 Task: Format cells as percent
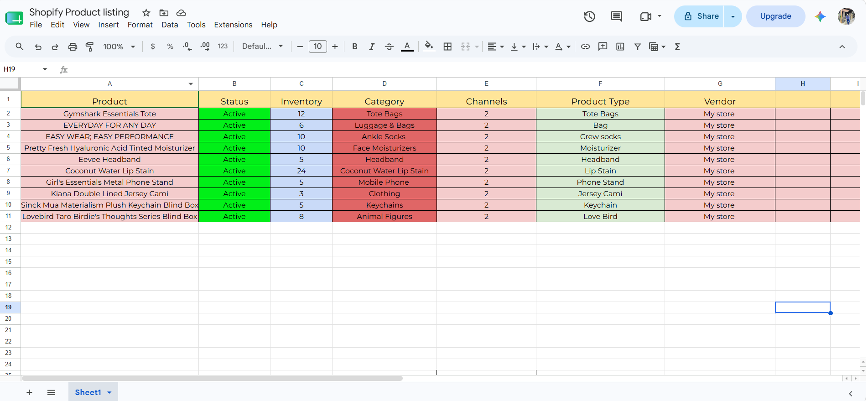(x=170, y=47)
